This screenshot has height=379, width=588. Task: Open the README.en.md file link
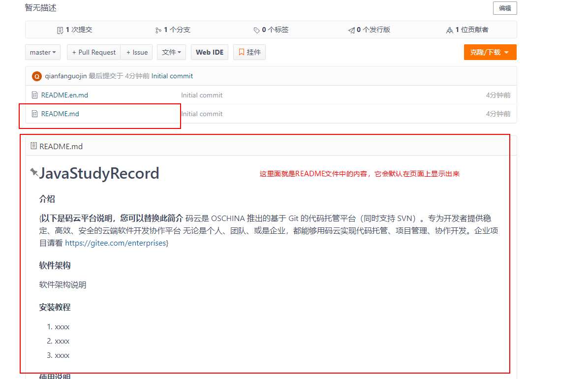[x=64, y=95]
